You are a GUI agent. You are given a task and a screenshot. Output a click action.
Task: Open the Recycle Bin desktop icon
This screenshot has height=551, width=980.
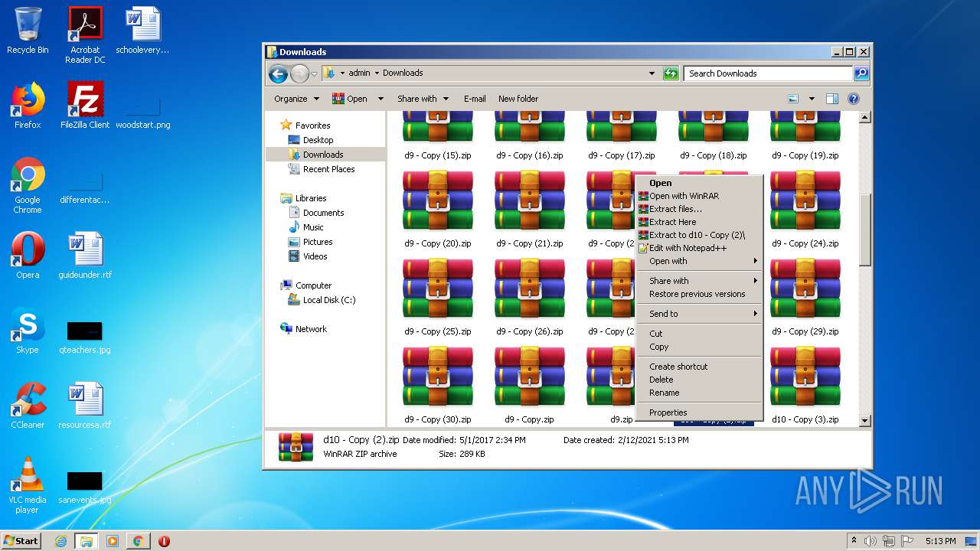tap(28, 31)
